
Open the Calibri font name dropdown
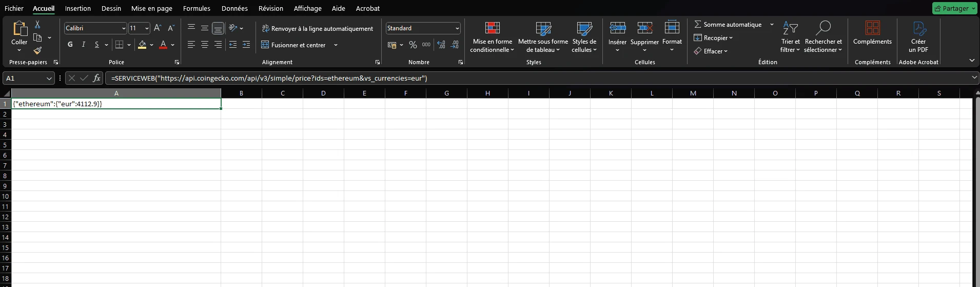[x=124, y=28]
